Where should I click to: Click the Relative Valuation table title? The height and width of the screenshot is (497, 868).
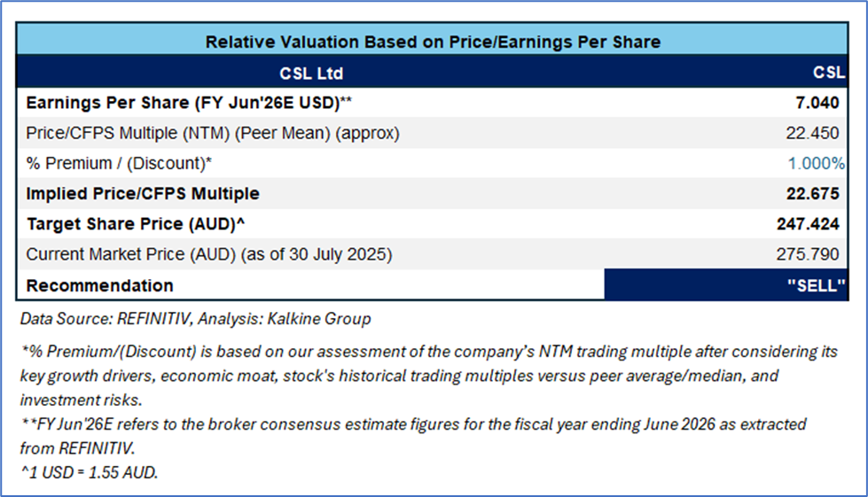(433, 42)
